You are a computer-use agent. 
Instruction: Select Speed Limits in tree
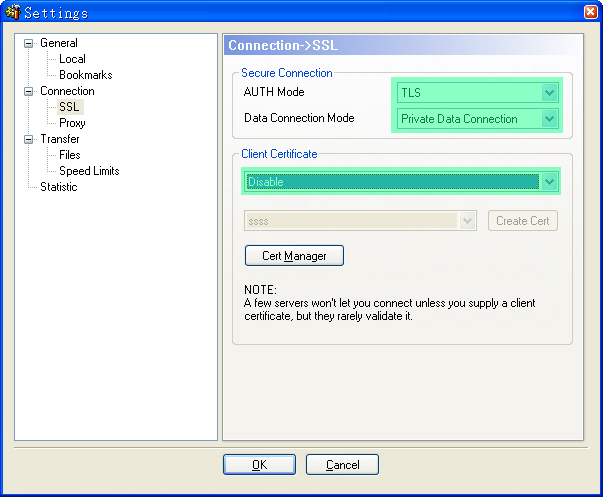89,171
